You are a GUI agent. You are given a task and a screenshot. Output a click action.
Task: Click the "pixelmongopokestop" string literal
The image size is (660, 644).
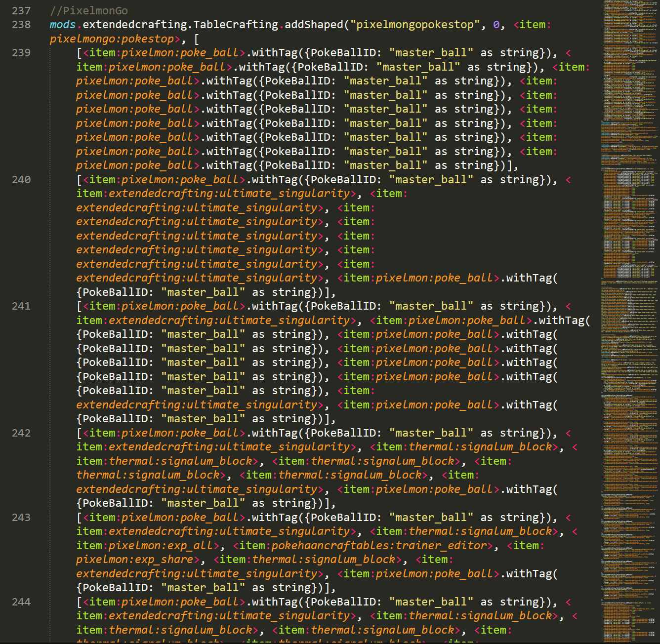click(x=414, y=25)
